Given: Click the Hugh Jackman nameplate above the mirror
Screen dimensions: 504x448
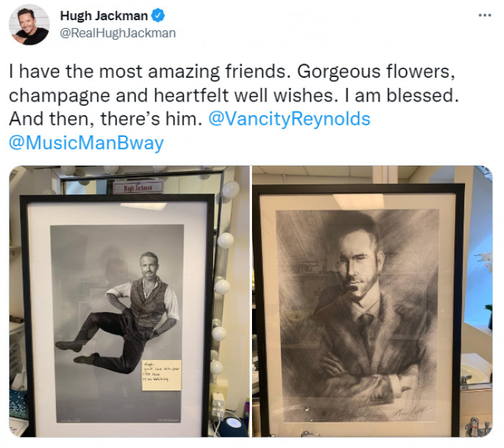Looking at the screenshot, I should click(138, 187).
